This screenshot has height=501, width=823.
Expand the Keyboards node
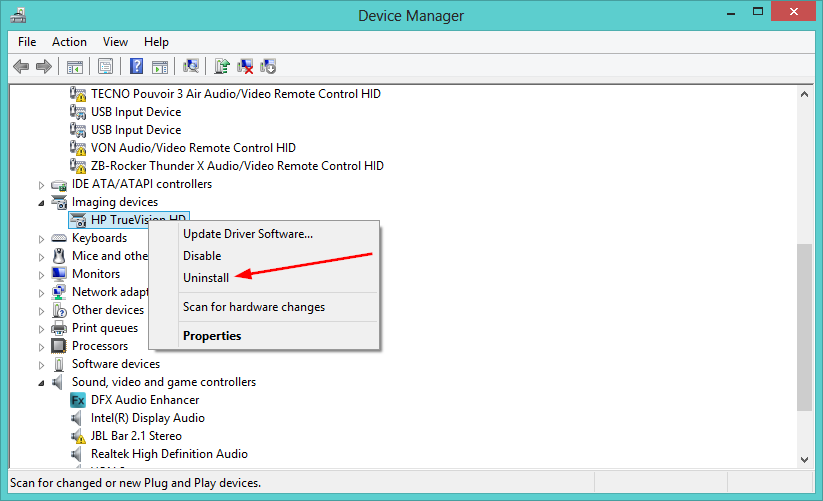tap(41, 239)
